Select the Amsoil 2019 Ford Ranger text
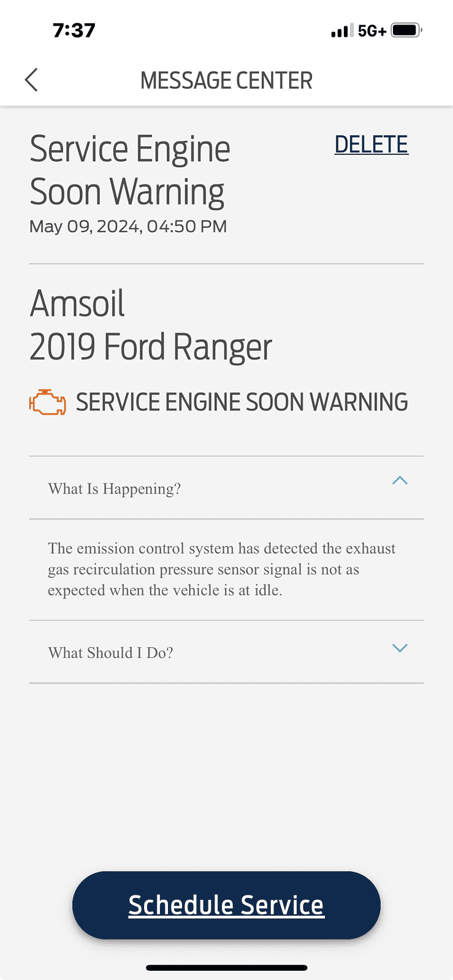The width and height of the screenshot is (453, 980). click(x=151, y=325)
